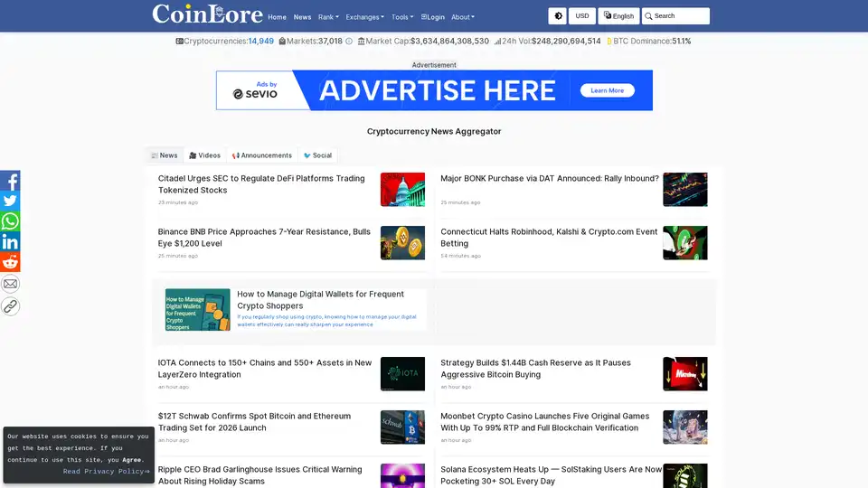This screenshot has width=868, height=488.
Task: Share page on Twitter
Action: click(x=10, y=201)
